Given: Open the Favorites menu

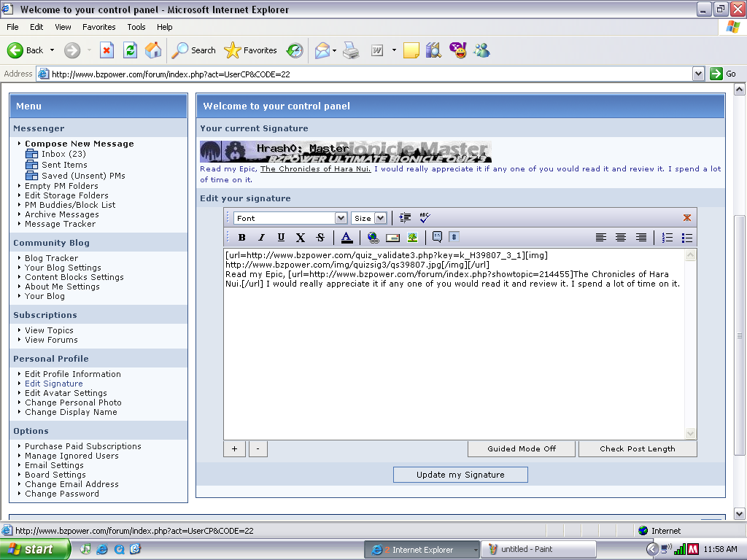Looking at the screenshot, I should click(x=98, y=27).
